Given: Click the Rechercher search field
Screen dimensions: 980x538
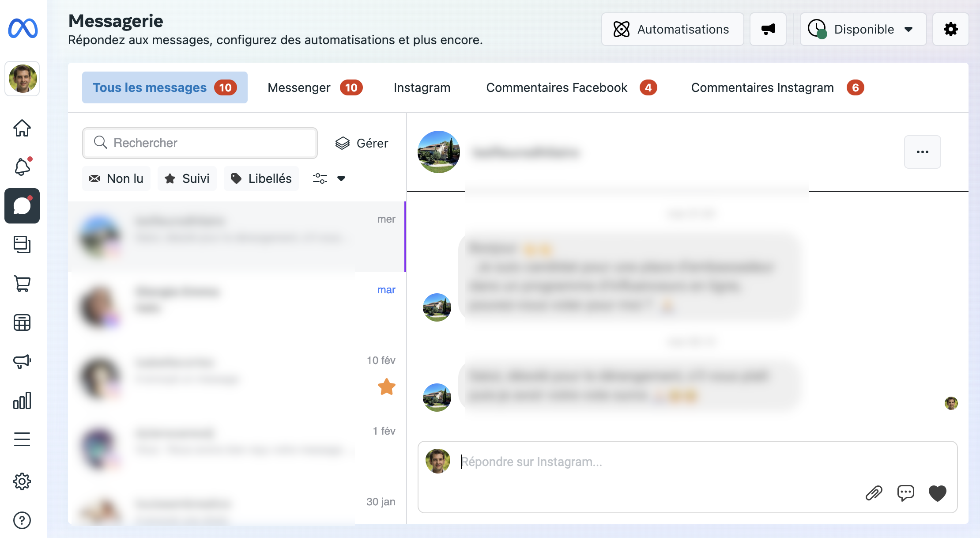Looking at the screenshot, I should click(200, 143).
